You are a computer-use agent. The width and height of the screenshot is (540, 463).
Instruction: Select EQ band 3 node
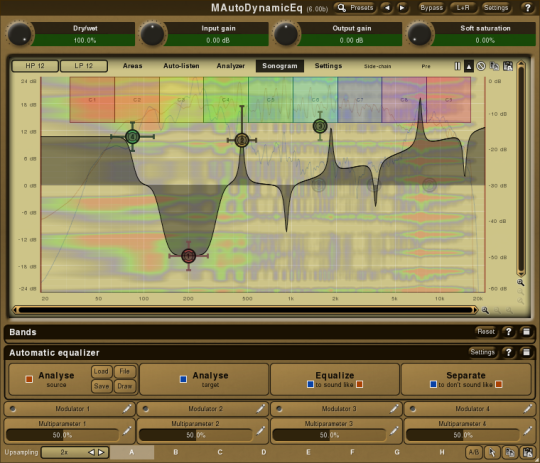(320, 126)
